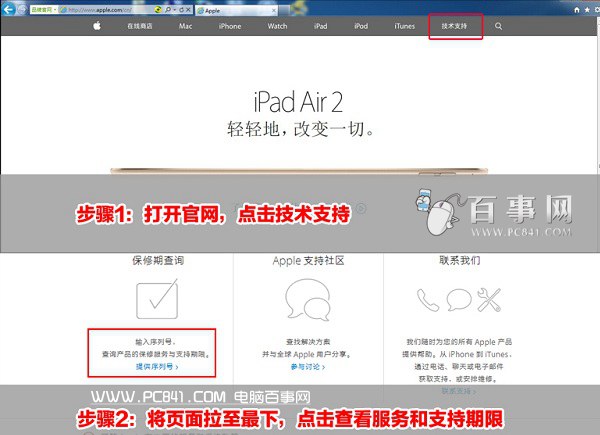Click the wrench and screwdriver repair icon
The image size is (600, 435).
[x=489, y=300]
